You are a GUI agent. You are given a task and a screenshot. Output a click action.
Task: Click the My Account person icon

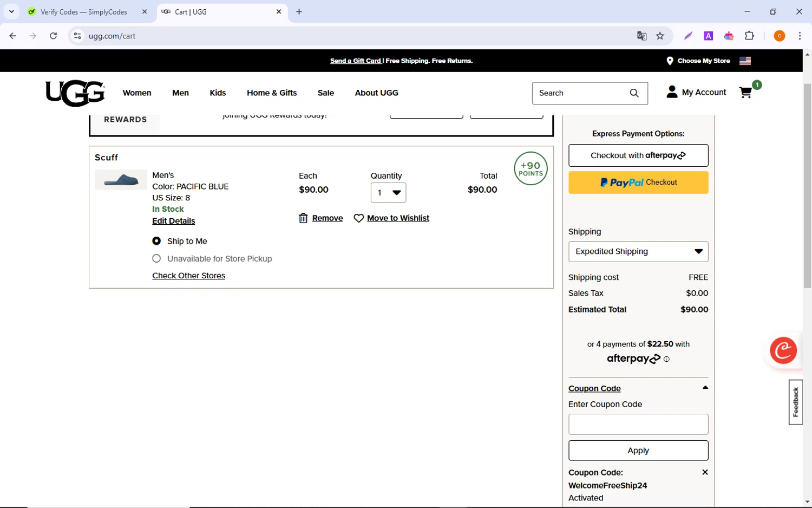pyautogui.click(x=672, y=92)
